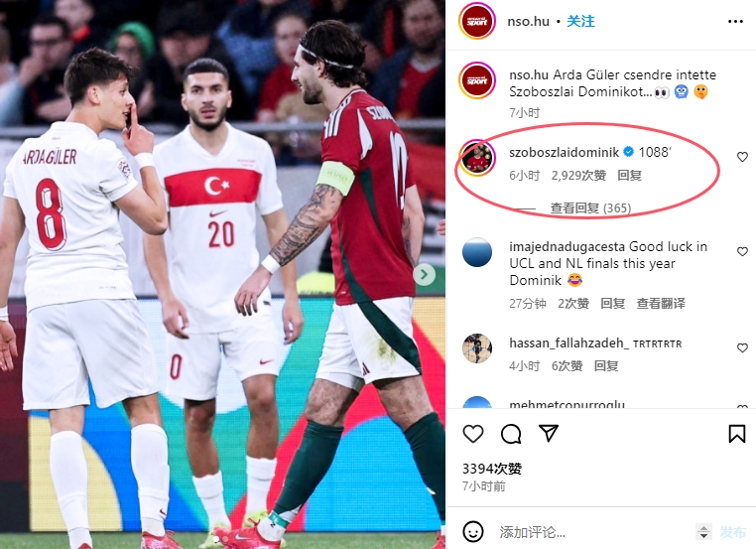Open comment bubble icon under post

pos(511,434)
